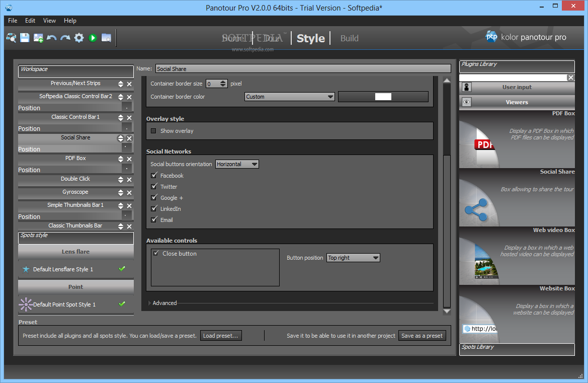Click the Viewers eye icon
The width and height of the screenshot is (588, 383).
click(466, 102)
